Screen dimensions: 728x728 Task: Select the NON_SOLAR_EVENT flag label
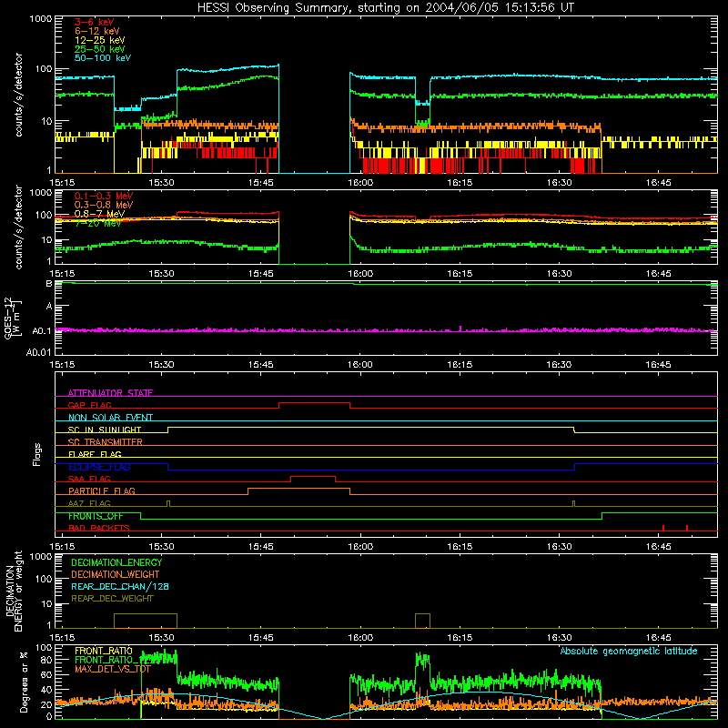point(110,418)
